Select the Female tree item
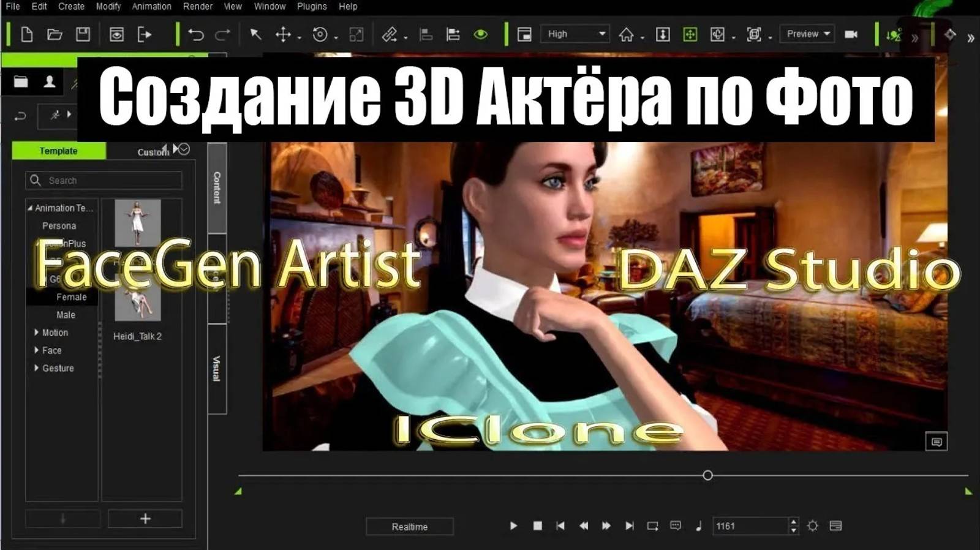Viewport: 980px width, 550px height. (x=72, y=297)
